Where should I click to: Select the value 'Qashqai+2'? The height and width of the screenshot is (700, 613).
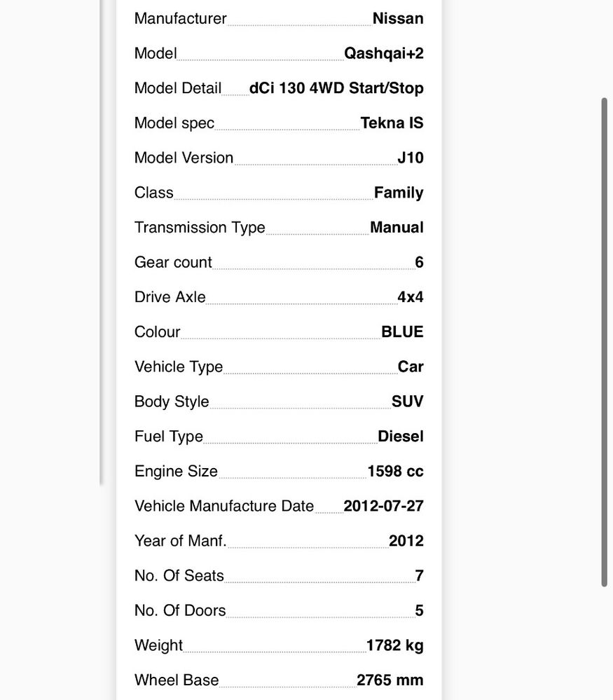(x=383, y=53)
